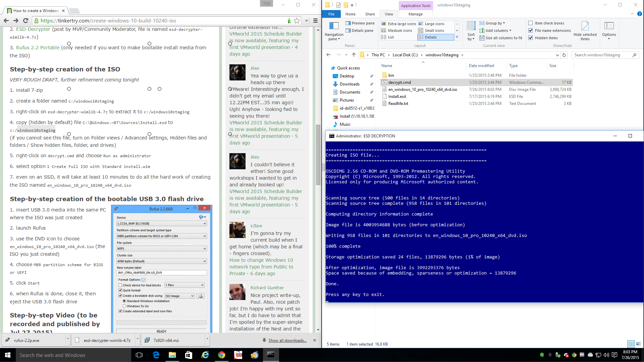Select the Chrome tab How to create a Windows
The image size is (644, 362).
(36, 11)
